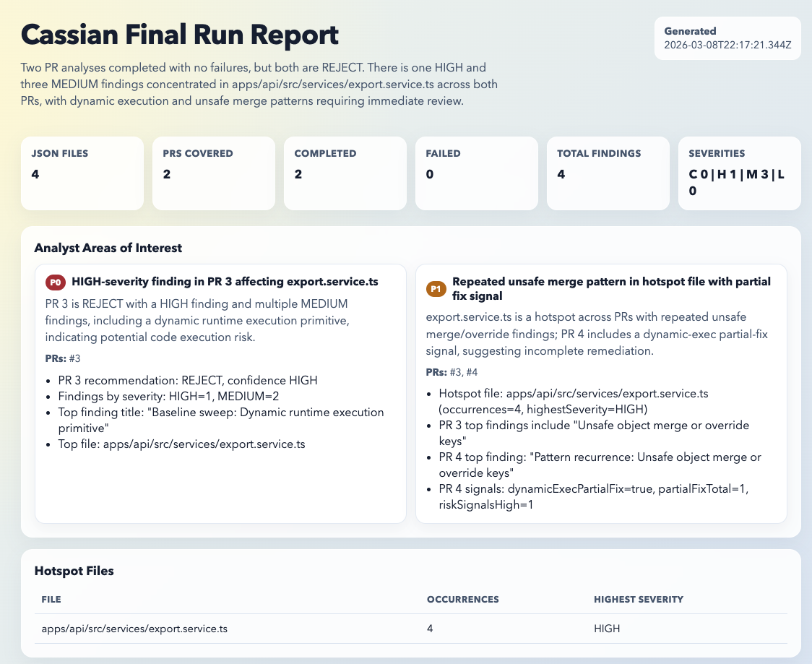Click the Analyst Areas of Interest heading
This screenshot has height=664, width=812.
click(108, 248)
